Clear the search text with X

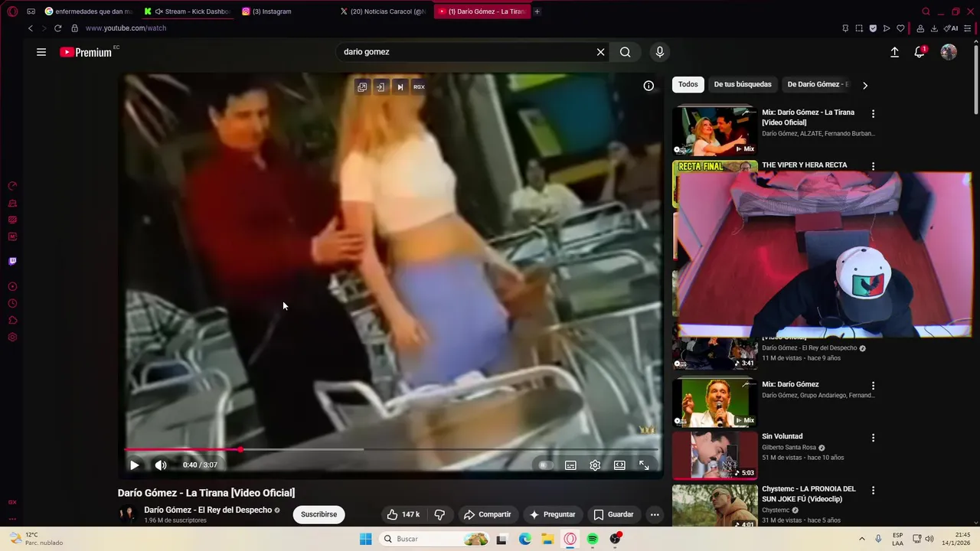pyautogui.click(x=600, y=52)
